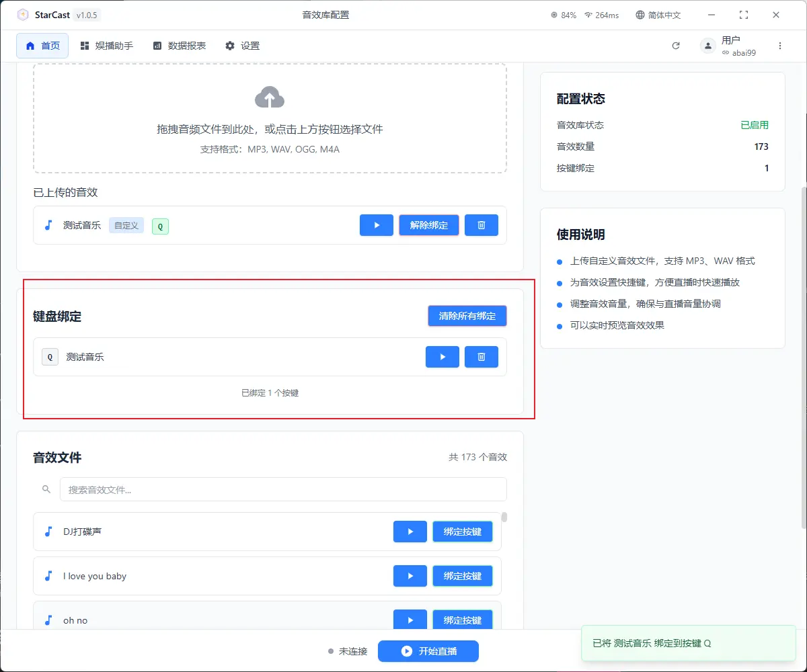Screen dimensions: 807x672
Task: Delete the uploaded 测试音乐 sound with trash icon
Action: 481,225
